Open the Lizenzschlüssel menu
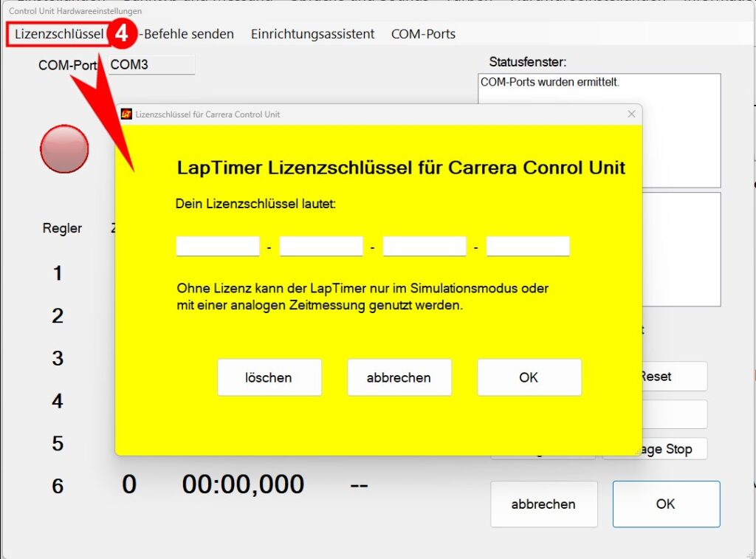This screenshot has height=559, width=756. pyautogui.click(x=58, y=34)
